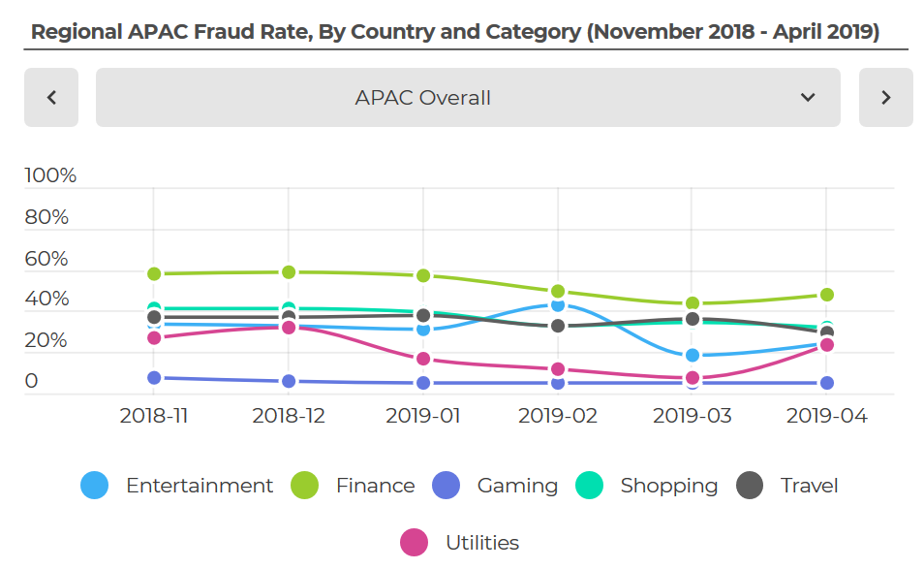Click the Utilities legend label text
The height and width of the screenshot is (569, 924).
(x=482, y=543)
